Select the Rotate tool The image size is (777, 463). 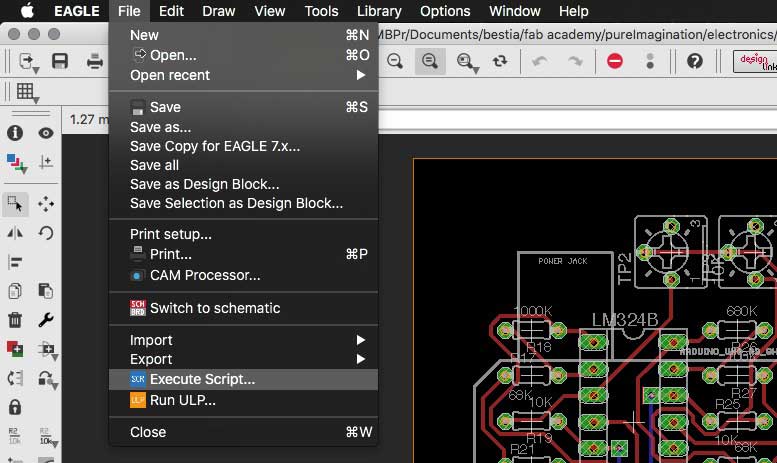pos(46,233)
